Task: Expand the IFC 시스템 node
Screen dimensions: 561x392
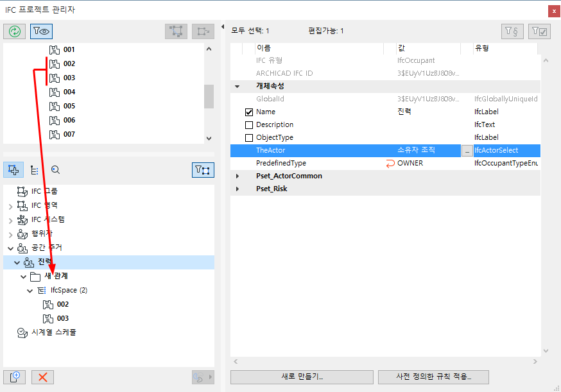Action: 10,220
